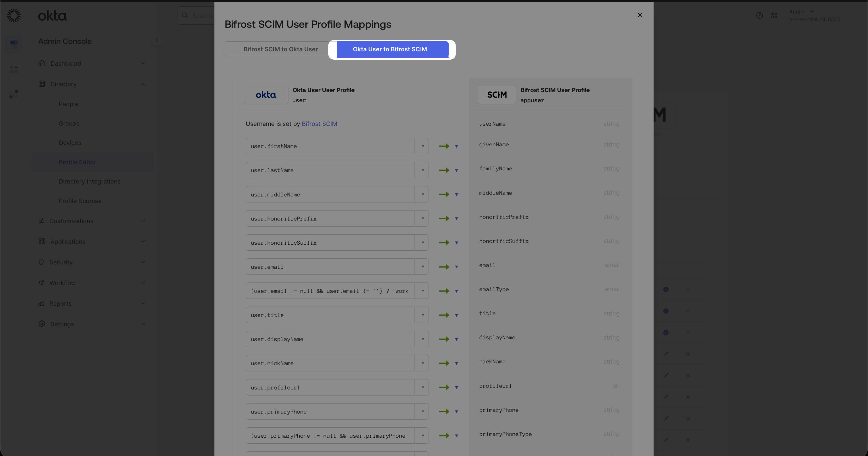This screenshot has height=456, width=868.
Task: Click the search field in top bar
Action: tap(196, 15)
